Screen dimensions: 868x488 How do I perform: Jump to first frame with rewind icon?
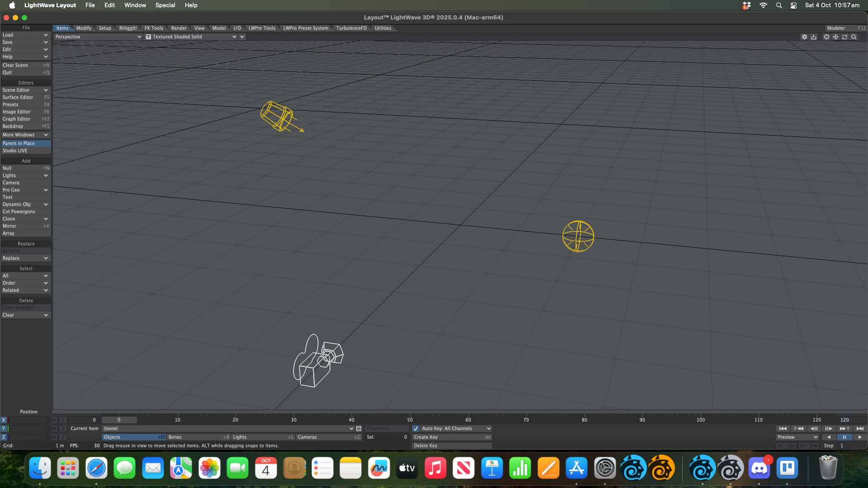tap(783, 428)
